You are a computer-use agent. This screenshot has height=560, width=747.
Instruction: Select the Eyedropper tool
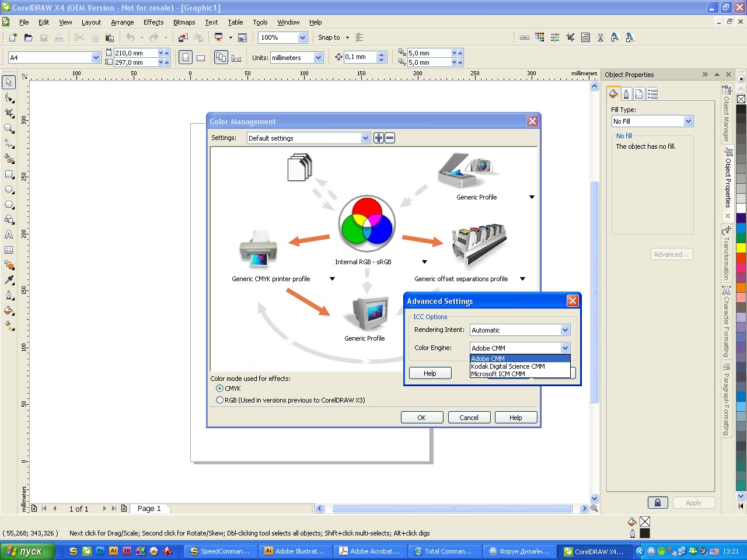(x=9, y=280)
